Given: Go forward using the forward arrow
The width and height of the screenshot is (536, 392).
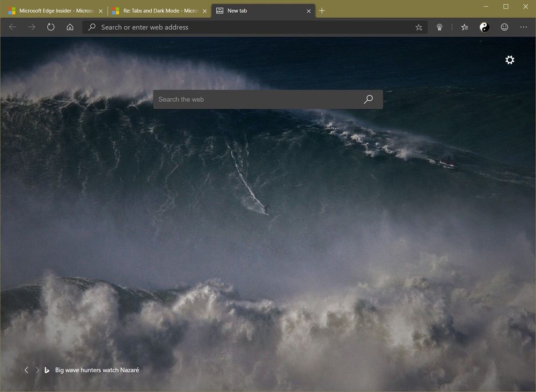Looking at the screenshot, I should (32, 27).
